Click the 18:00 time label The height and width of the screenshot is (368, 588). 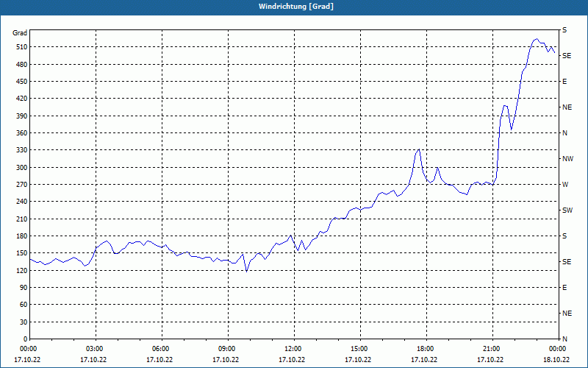[x=425, y=349]
